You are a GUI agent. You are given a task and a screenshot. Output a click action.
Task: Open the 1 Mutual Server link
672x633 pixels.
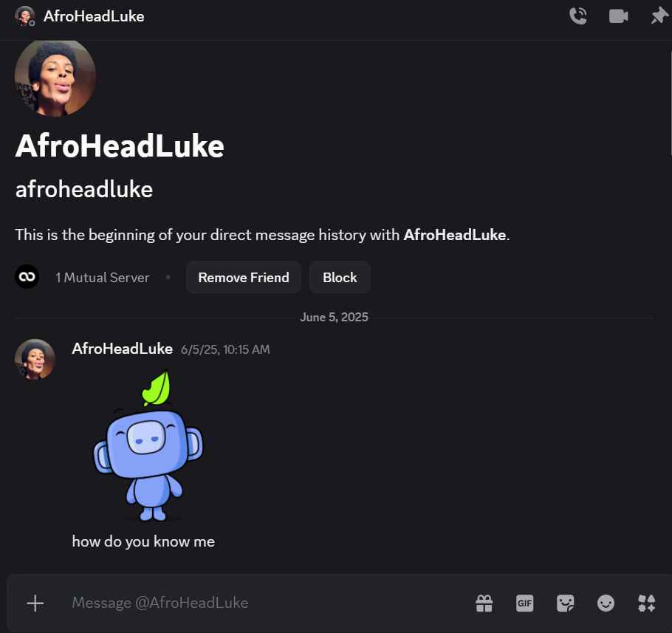(x=103, y=278)
